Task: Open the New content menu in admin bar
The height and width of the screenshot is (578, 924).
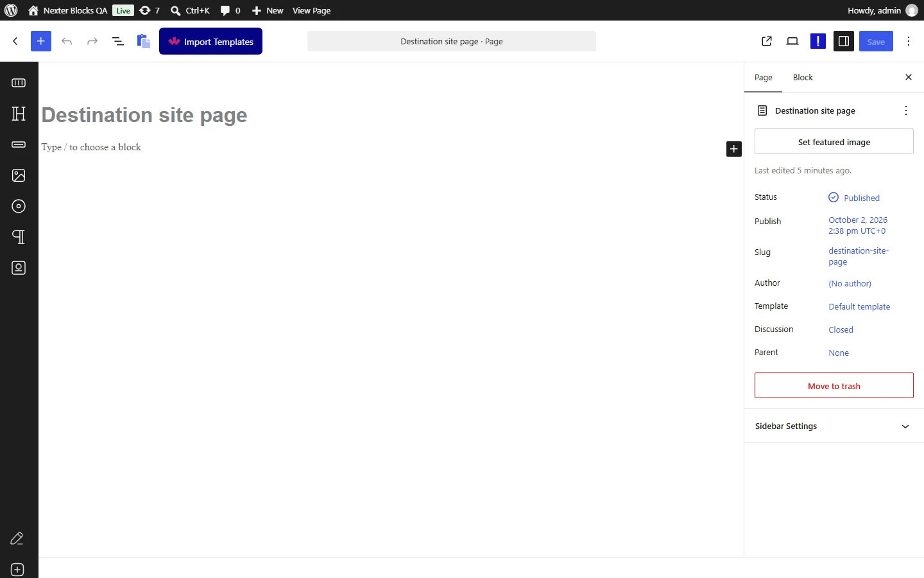Action: tap(267, 10)
